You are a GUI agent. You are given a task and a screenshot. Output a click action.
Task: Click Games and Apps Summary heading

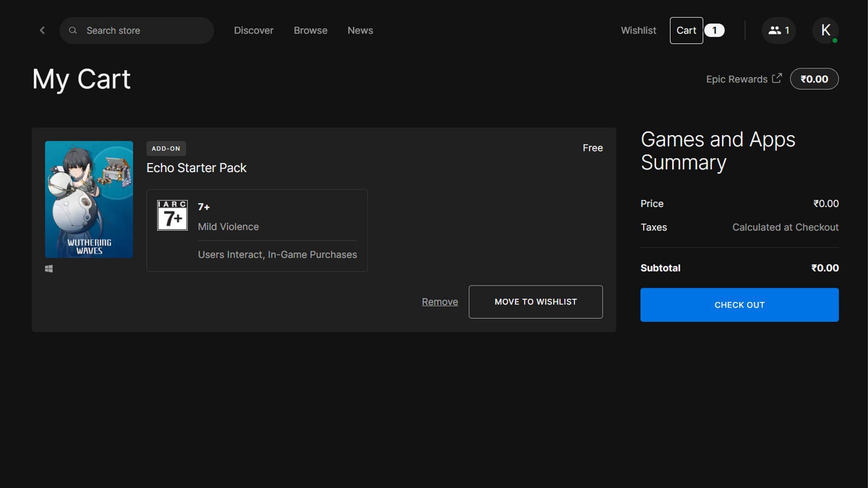click(718, 151)
